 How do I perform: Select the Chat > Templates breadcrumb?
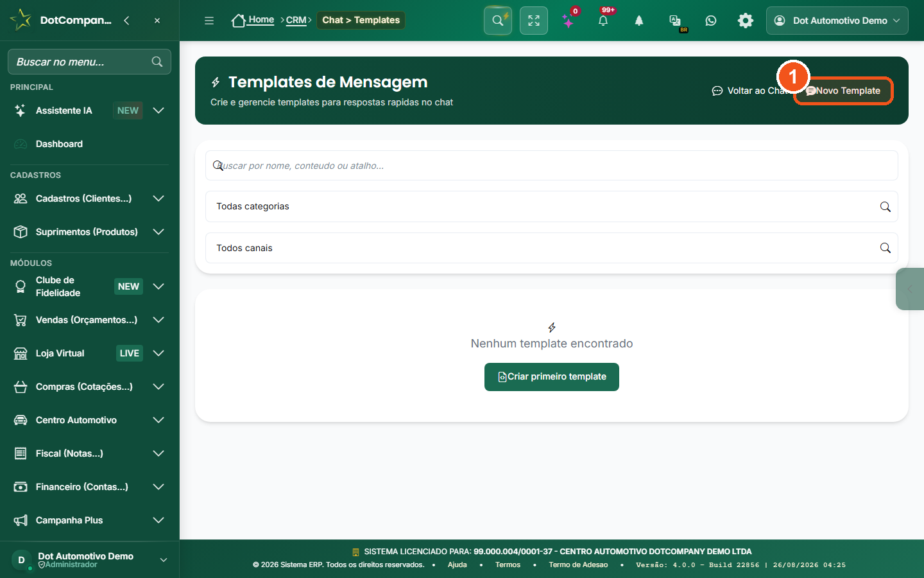[x=361, y=20]
